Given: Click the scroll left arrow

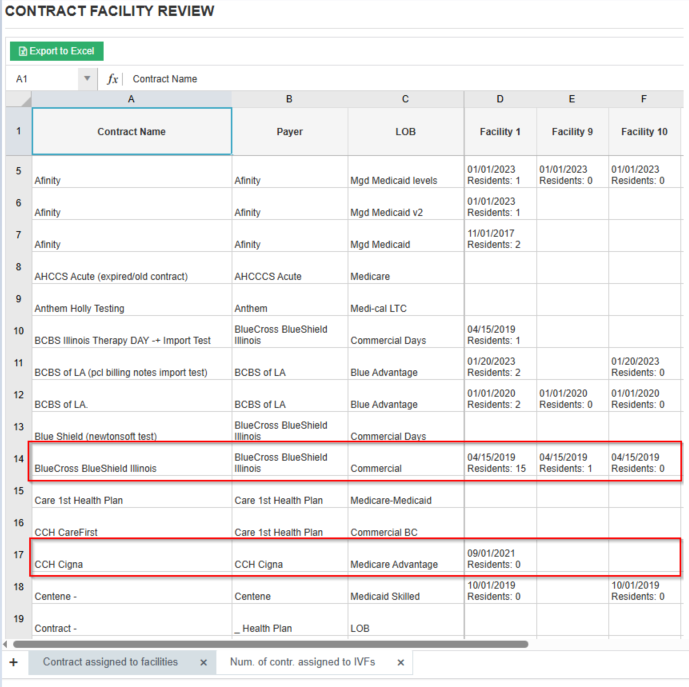Looking at the screenshot, I should coord(5,644).
